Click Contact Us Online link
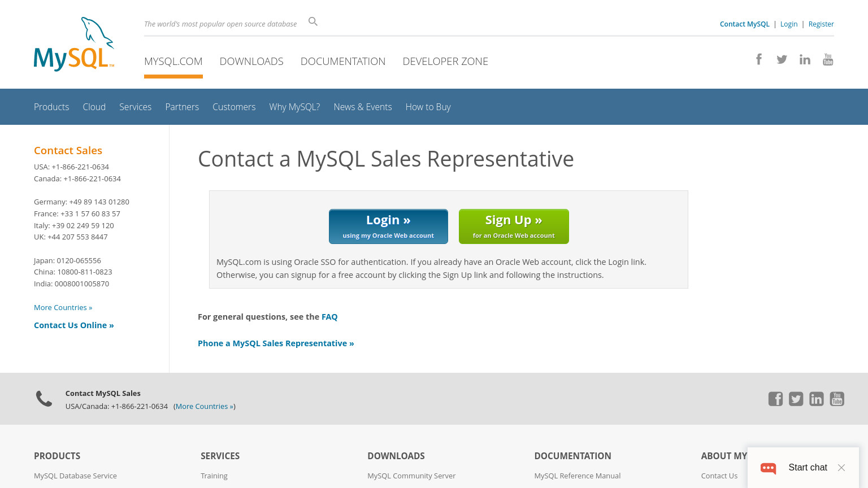The height and width of the screenshot is (488, 868). point(74,325)
